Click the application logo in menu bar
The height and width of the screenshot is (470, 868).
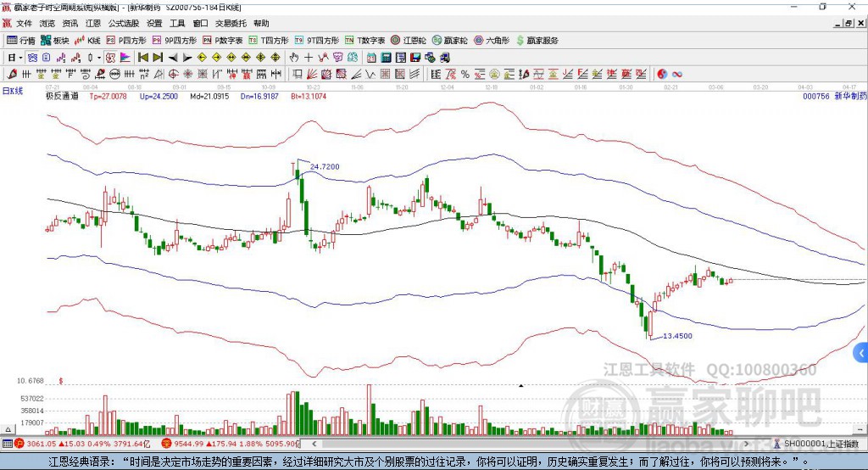point(7,23)
